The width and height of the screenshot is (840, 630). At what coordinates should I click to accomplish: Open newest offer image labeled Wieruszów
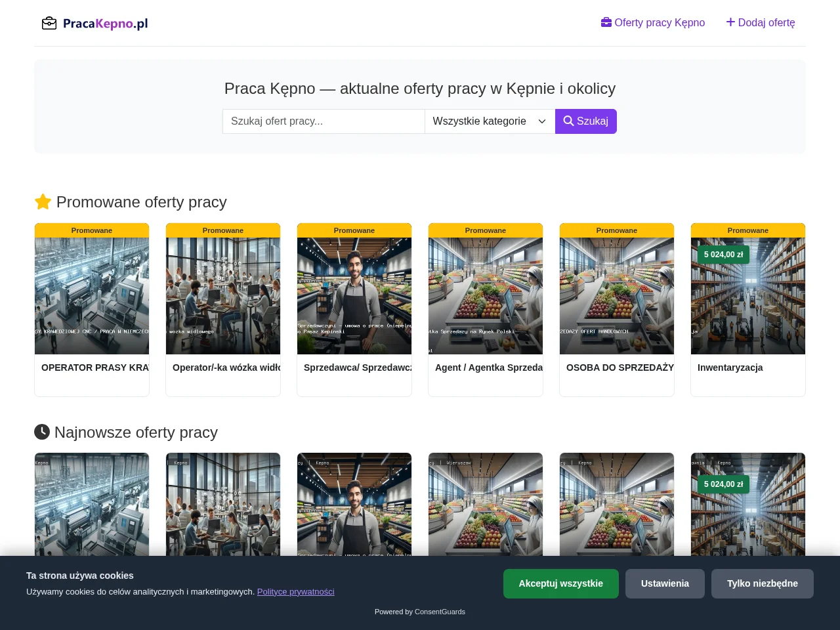486,505
